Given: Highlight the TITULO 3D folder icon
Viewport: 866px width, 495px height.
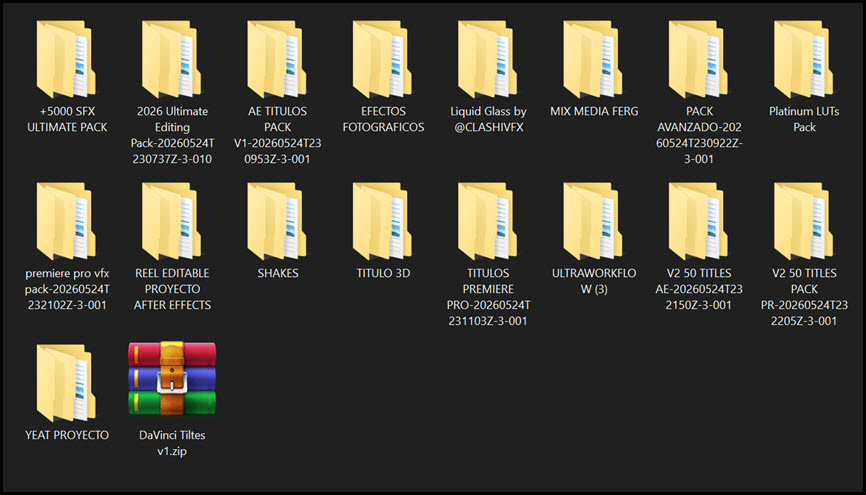Looking at the screenshot, I should [383, 221].
